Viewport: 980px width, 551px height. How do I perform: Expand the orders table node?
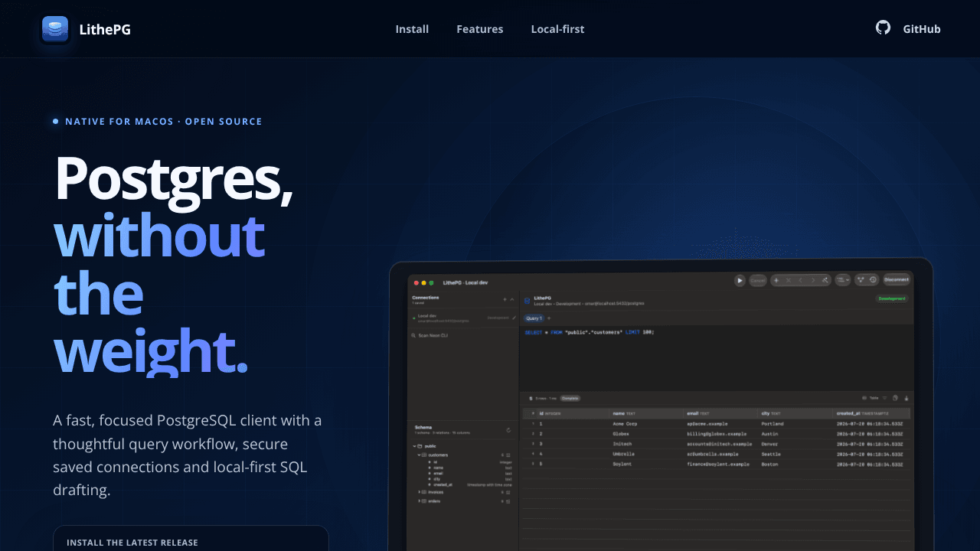click(420, 501)
